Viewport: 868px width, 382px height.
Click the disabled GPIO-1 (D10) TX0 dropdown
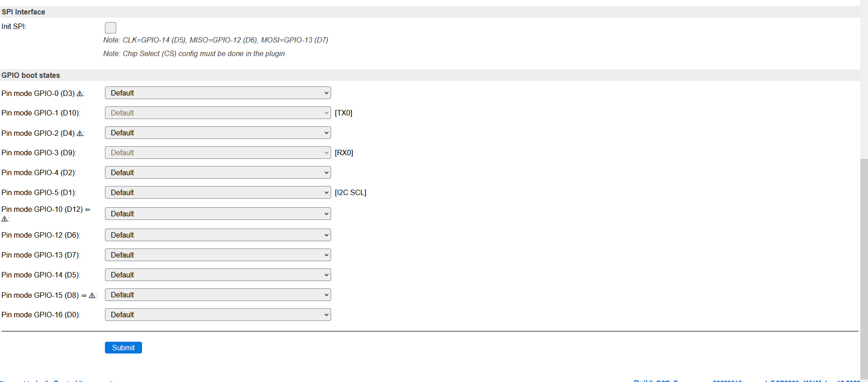pos(218,113)
